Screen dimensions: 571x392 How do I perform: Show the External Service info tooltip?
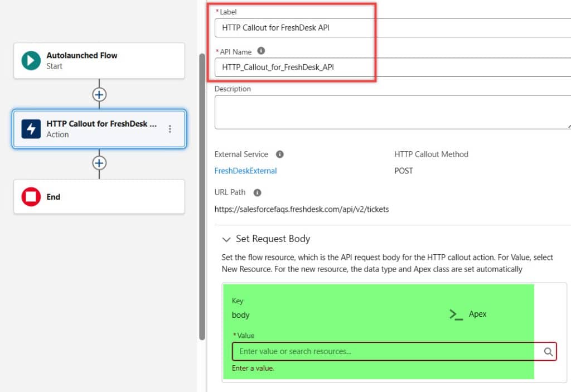280,154
